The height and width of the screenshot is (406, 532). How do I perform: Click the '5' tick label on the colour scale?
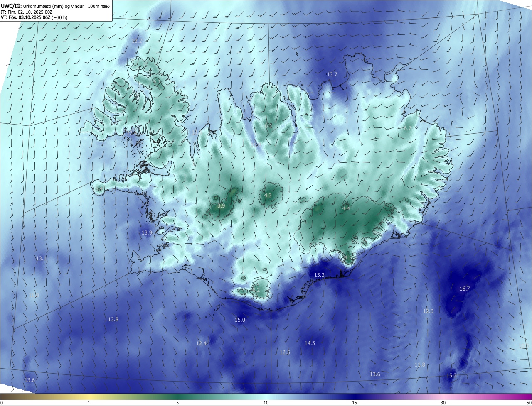click(177, 403)
